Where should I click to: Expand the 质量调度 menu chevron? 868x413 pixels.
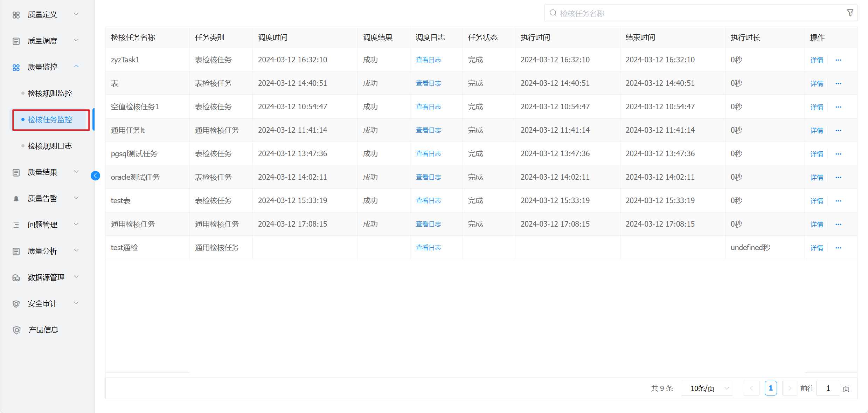click(x=76, y=41)
